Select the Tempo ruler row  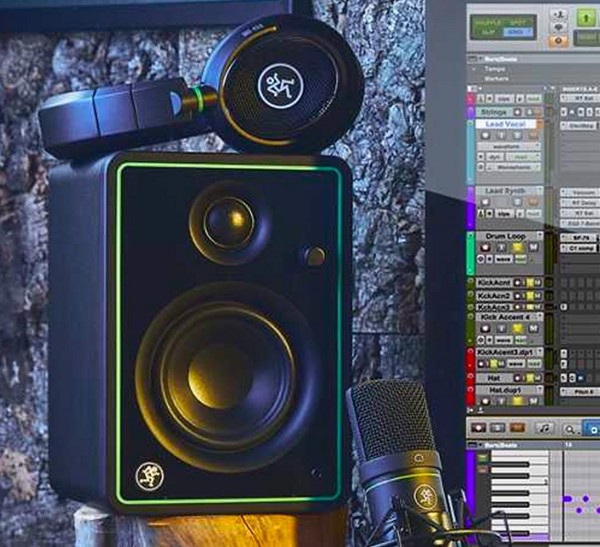pos(495,69)
